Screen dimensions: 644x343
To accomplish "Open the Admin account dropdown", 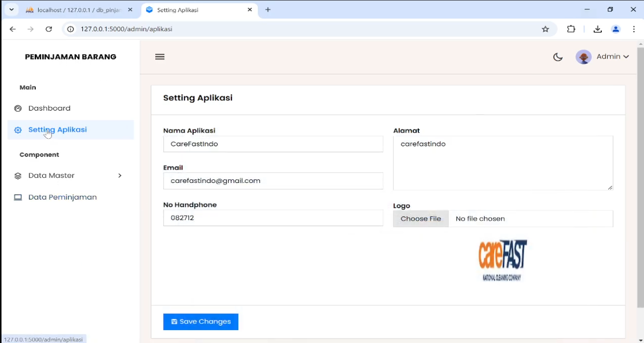I will [x=613, y=57].
